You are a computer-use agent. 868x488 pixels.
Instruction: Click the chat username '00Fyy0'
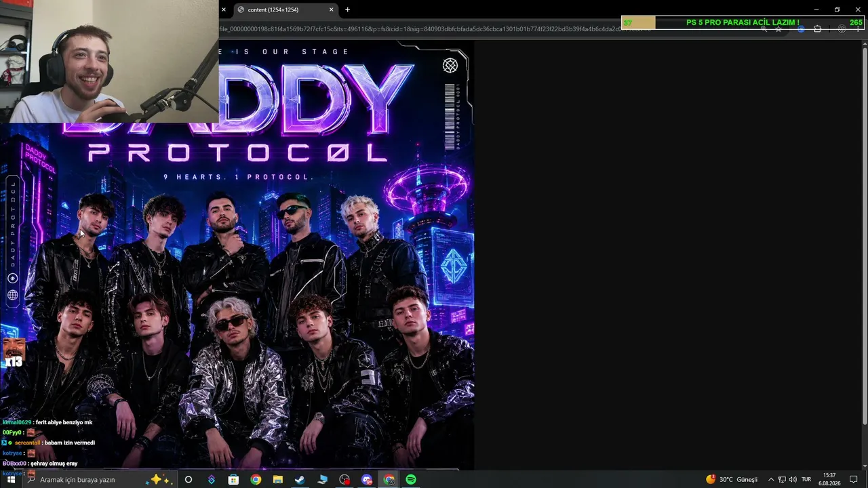click(12, 432)
